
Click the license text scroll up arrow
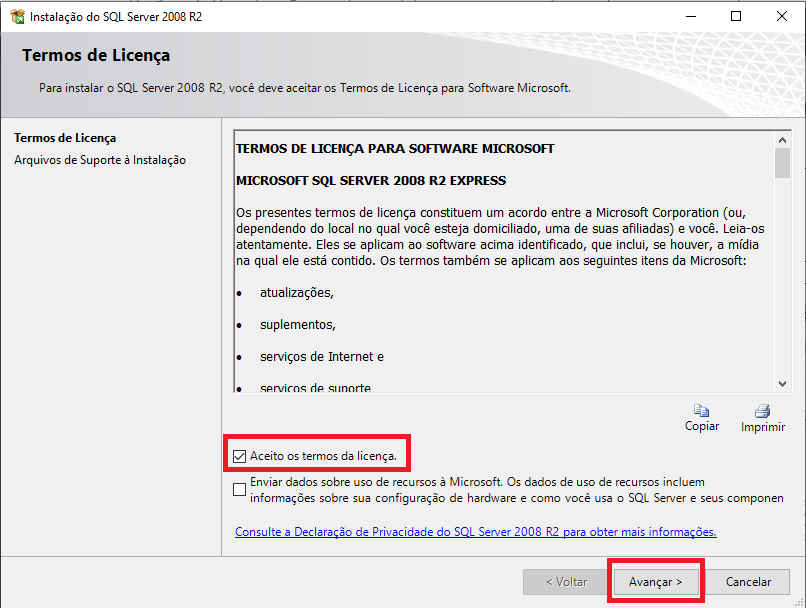[x=782, y=140]
